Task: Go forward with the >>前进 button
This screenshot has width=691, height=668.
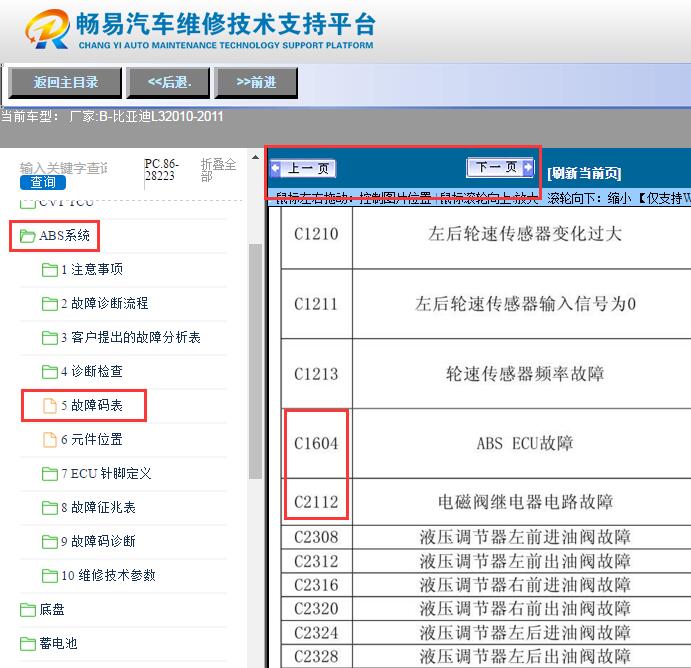Action: pos(256,82)
